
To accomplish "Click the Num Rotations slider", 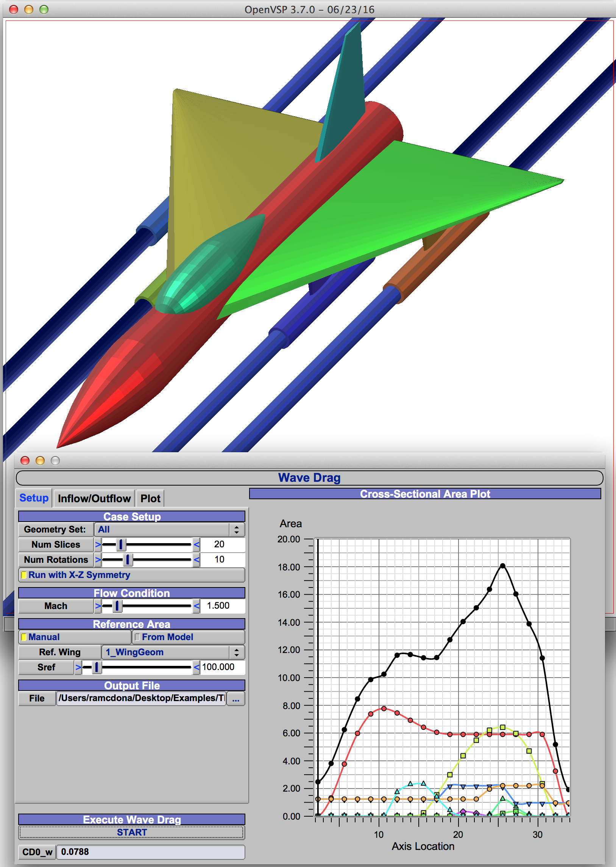I will click(x=147, y=560).
